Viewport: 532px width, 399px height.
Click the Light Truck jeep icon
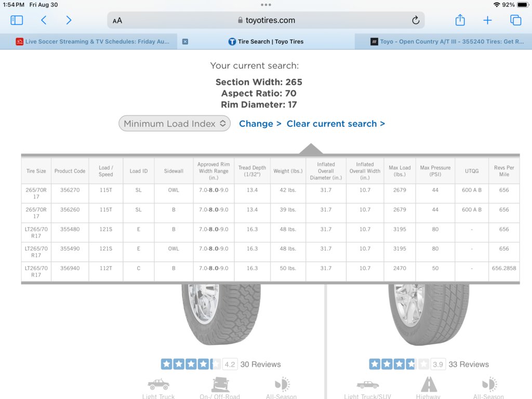[x=158, y=384]
